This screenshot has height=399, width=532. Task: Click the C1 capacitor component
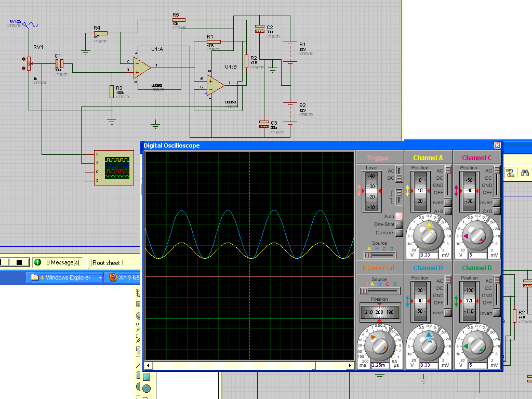(59, 63)
